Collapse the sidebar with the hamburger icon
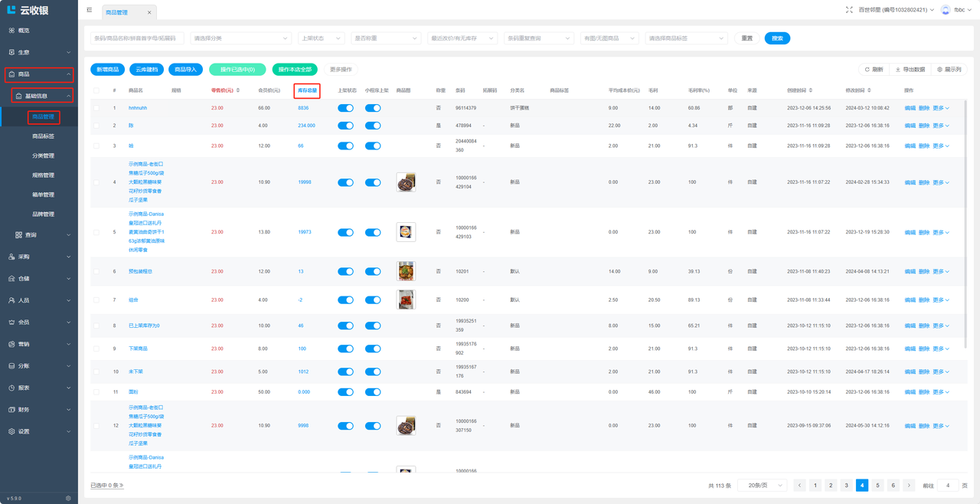 [90, 11]
